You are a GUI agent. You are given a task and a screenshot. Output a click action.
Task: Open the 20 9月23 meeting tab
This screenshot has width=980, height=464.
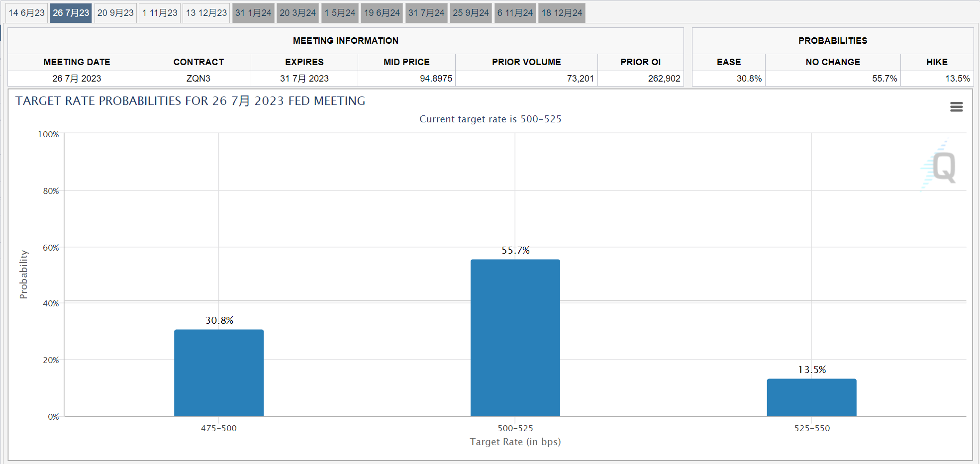[115, 13]
